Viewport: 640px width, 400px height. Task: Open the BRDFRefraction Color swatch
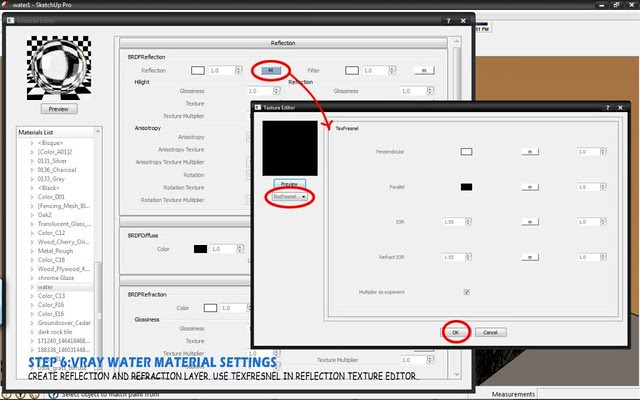click(210, 308)
